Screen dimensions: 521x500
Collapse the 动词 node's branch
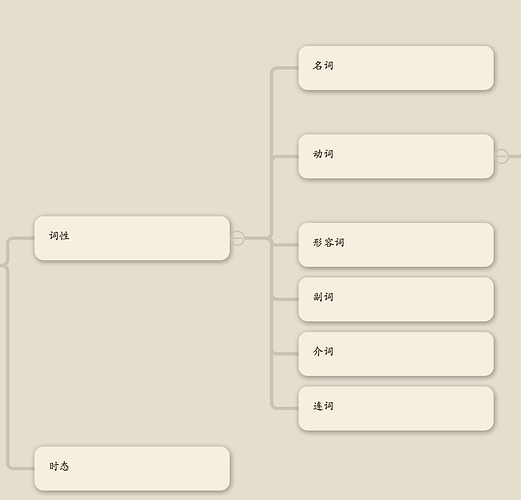501,156
